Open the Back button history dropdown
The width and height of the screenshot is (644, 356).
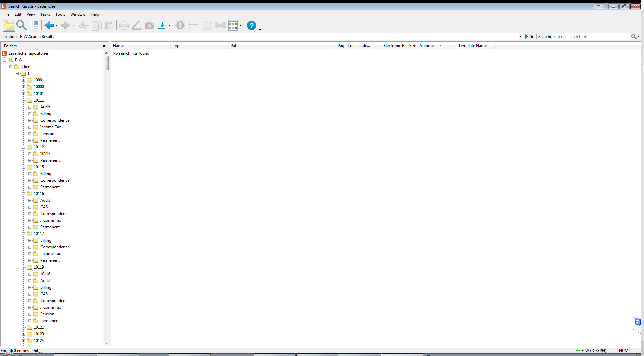57,26
